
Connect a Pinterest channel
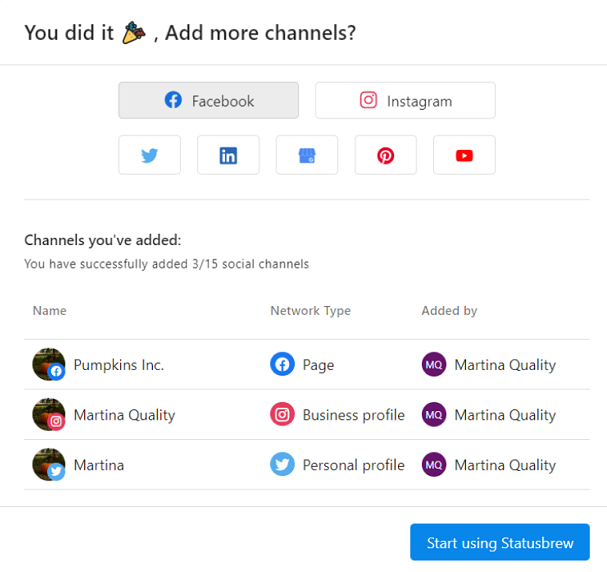click(x=386, y=155)
